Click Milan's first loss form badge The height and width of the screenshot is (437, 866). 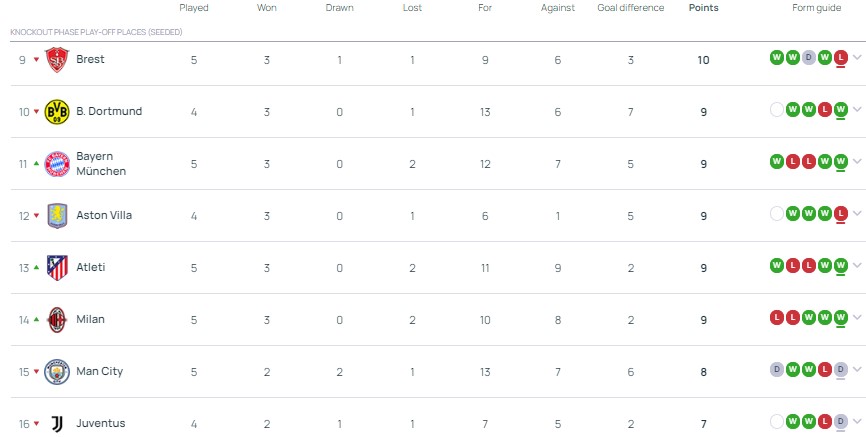[x=777, y=317]
